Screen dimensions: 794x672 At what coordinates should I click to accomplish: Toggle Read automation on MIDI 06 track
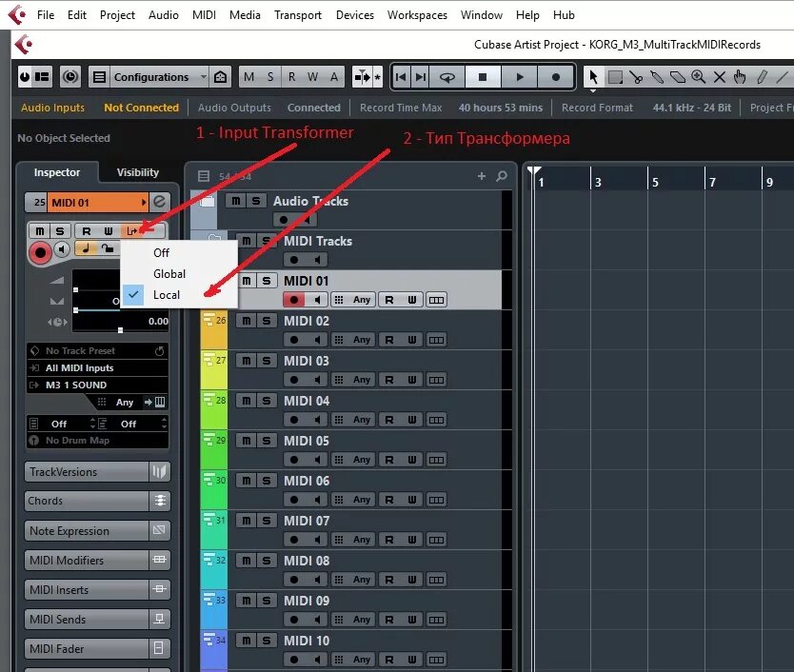coord(388,500)
